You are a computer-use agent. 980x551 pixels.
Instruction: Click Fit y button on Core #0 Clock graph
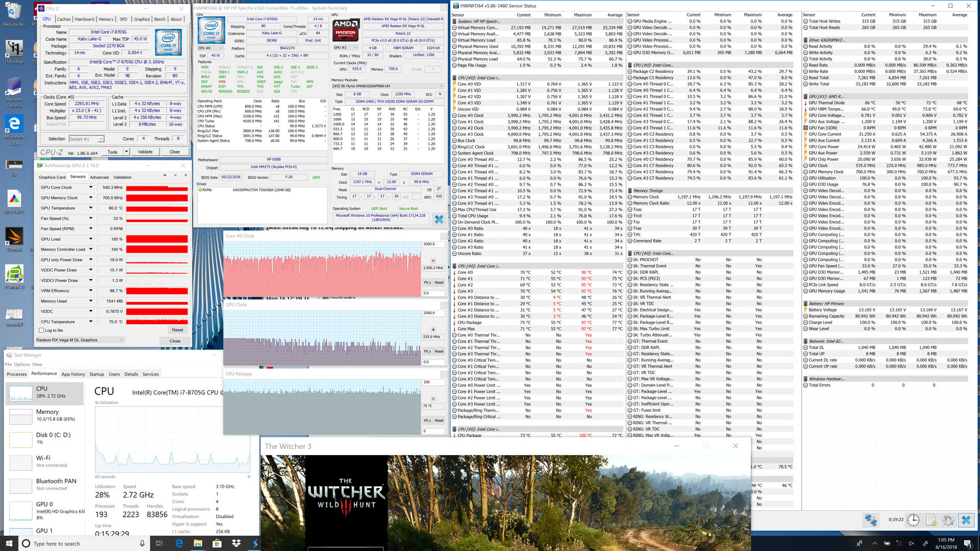click(x=427, y=282)
